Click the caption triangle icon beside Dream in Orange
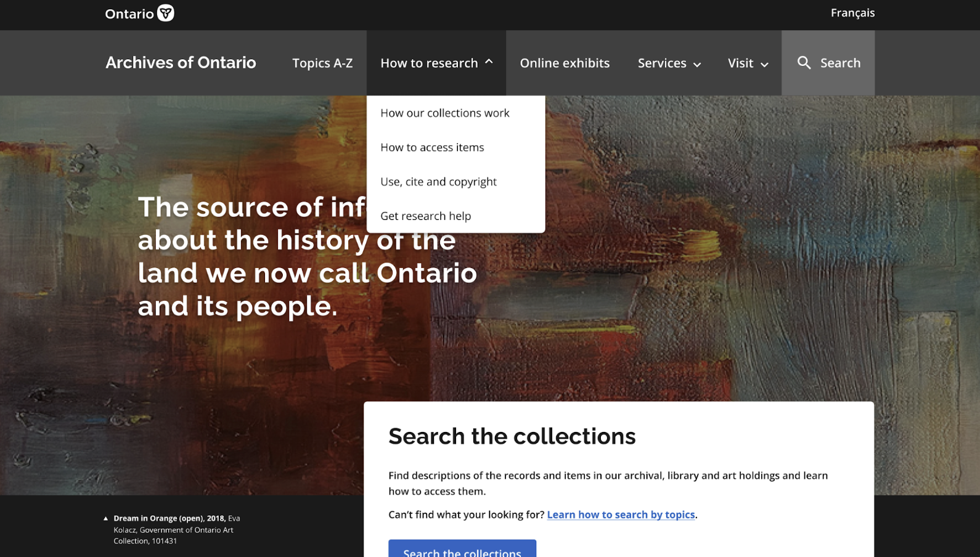The height and width of the screenshot is (557, 980). point(106,519)
